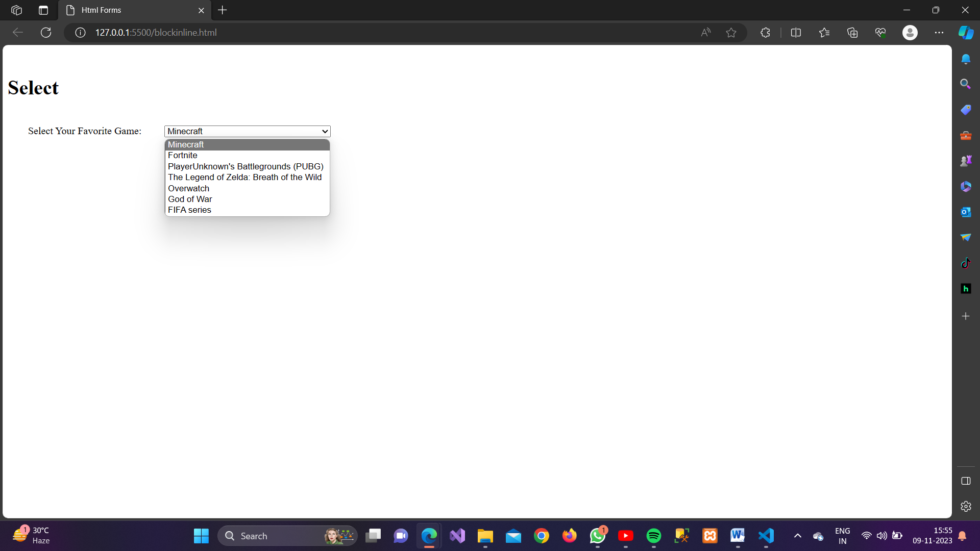
Task: Pick FIFA series from the dropdown
Action: pyautogui.click(x=247, y=210)
